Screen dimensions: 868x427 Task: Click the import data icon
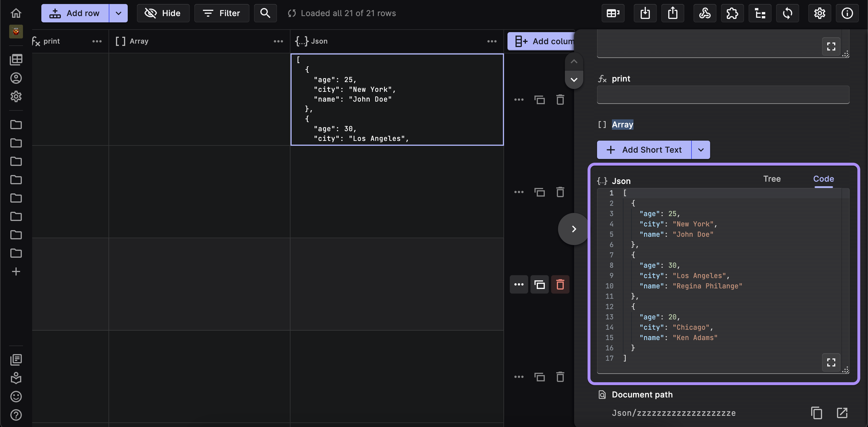[x=645, y=13]
